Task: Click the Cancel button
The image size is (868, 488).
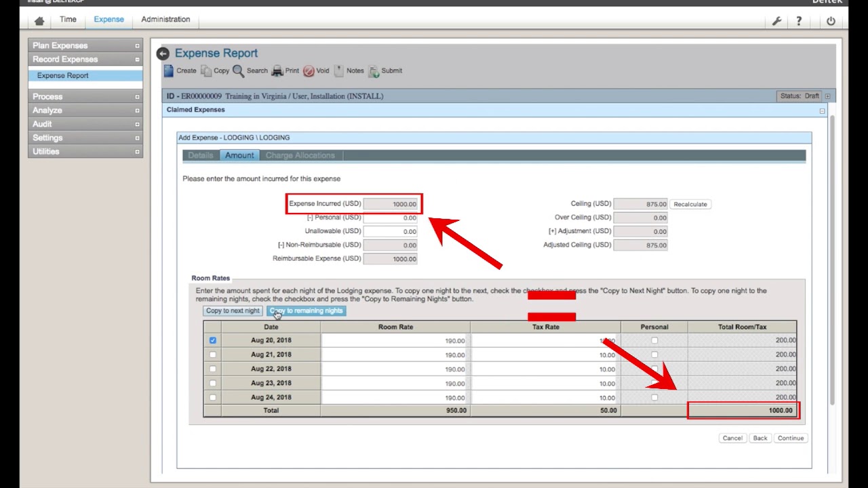Action: (732, 438)
